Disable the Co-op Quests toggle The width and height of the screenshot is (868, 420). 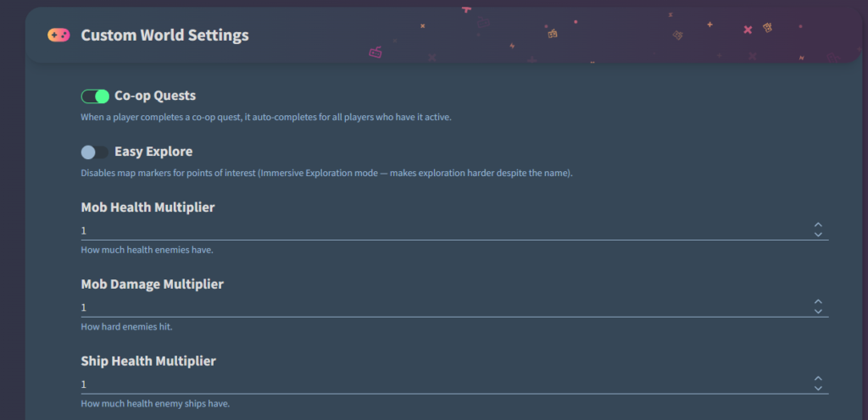(95, 97)
